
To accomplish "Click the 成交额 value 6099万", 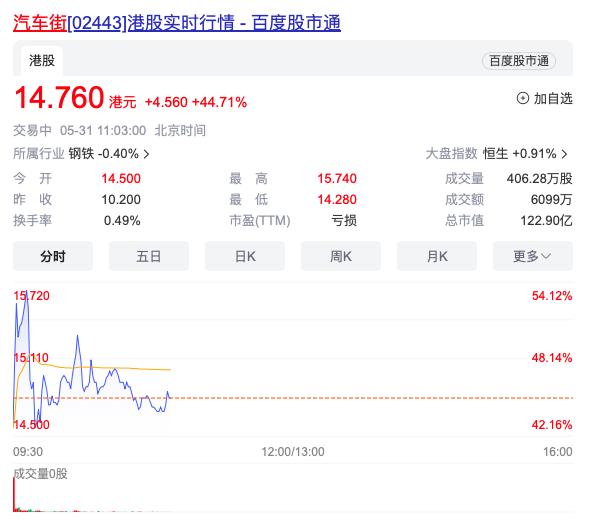I will click(551, 199).
